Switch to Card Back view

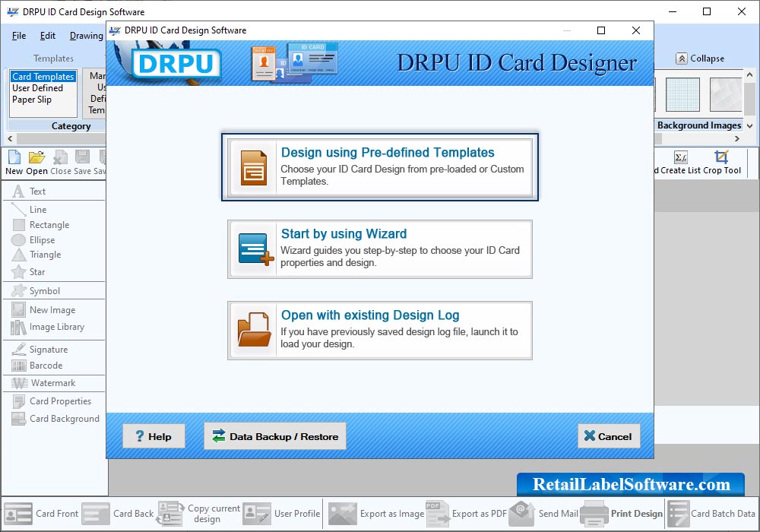pos(118,514)
